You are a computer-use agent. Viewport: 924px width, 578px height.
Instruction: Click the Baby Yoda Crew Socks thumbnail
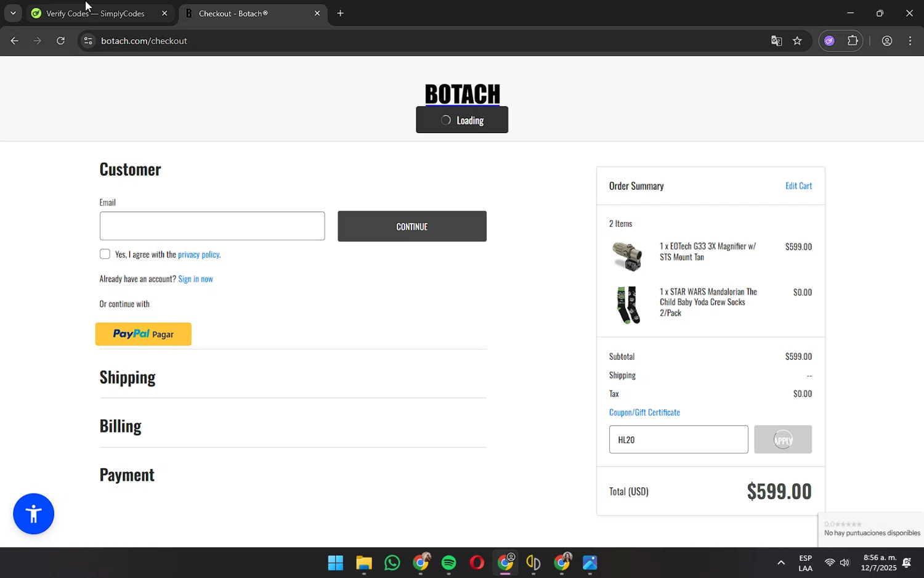tap(628, 305)
